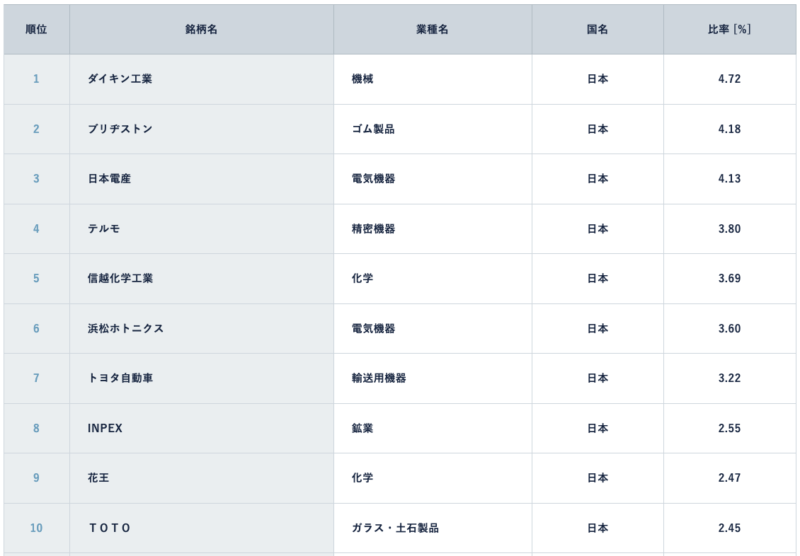Click the 4.72 ratio value
Image resolution: width=800 pixels, height=556 pixels.
[729, 79]
